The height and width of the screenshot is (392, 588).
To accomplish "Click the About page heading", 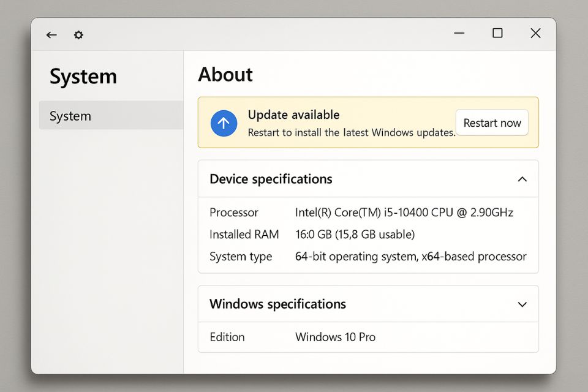I will (225, 75).
